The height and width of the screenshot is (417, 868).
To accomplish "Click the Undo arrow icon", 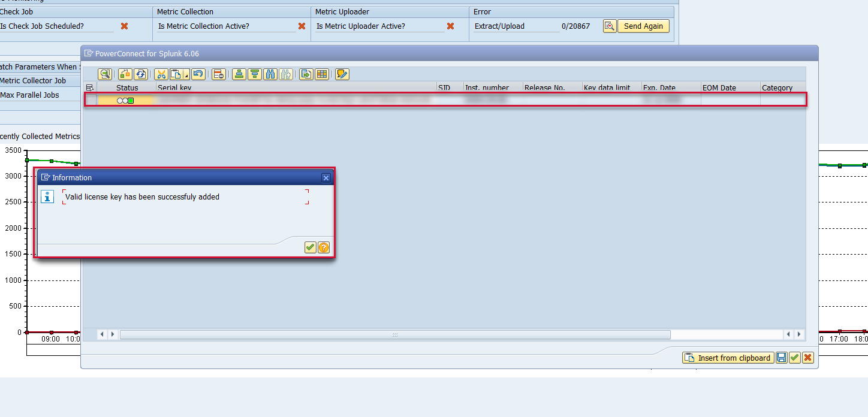I will pyautogui.click(x=198, y=74).
